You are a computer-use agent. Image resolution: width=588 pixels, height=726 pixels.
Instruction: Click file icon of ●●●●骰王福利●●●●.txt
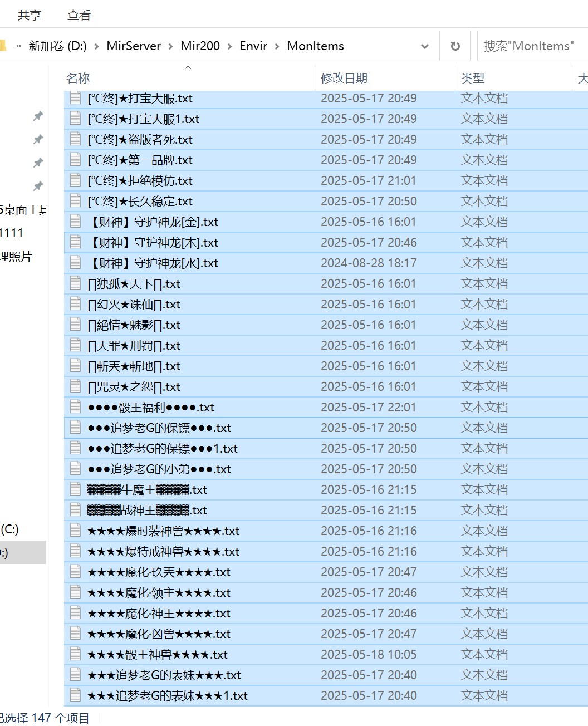[75, 407]
